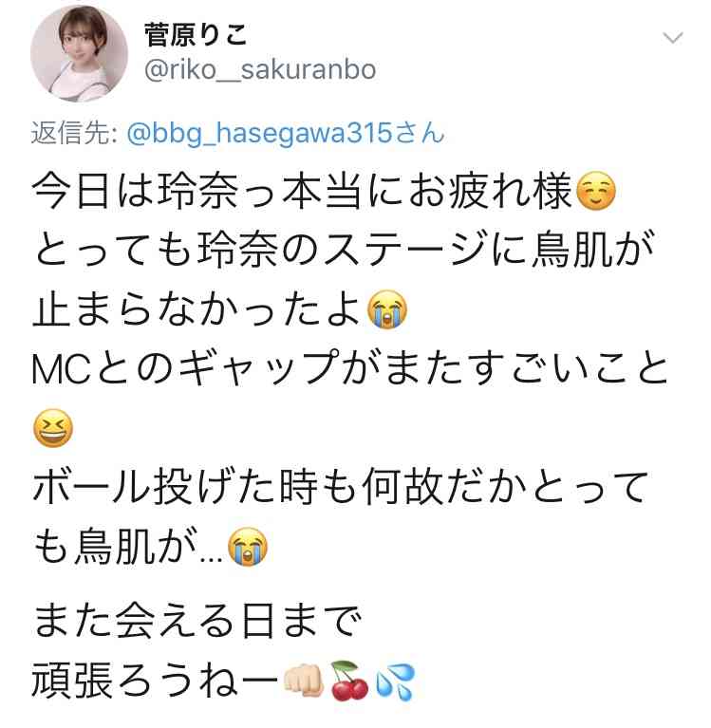Click the text 今日は玲奈っ本当にお疲れ様
The width and height of the screenshot is (711, 728).
tap(302, 191)
